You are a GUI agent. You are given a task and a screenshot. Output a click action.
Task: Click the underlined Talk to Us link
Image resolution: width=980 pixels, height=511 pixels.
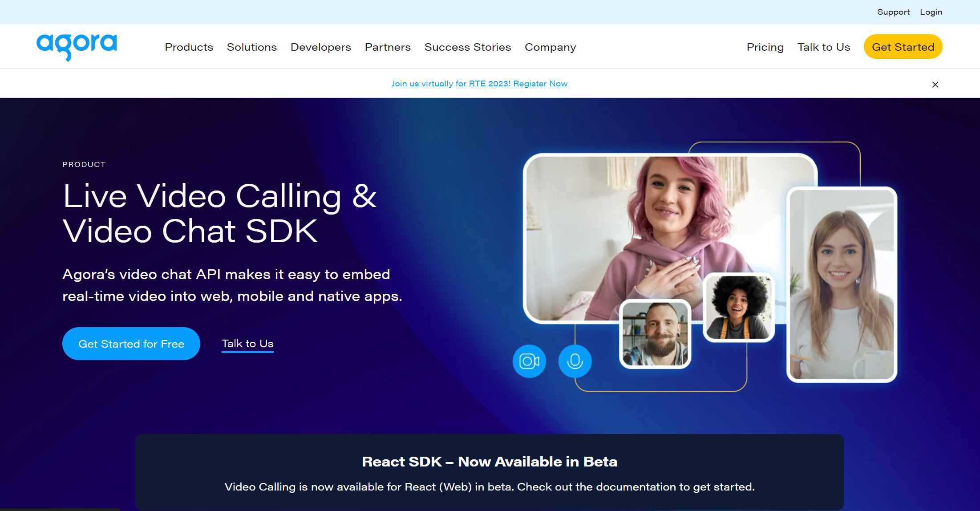(247, 344)
